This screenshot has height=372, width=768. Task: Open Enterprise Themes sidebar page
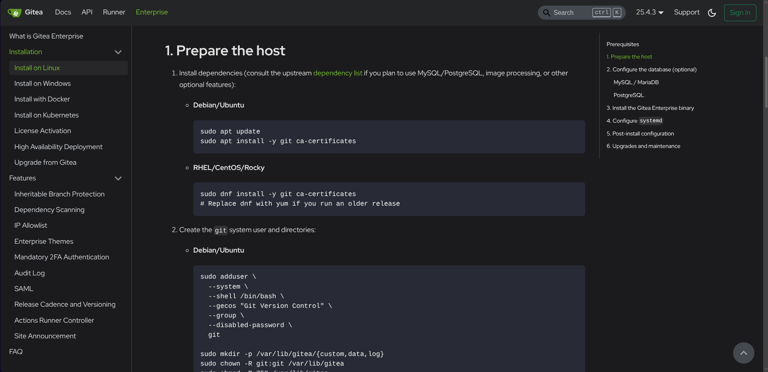44,241
